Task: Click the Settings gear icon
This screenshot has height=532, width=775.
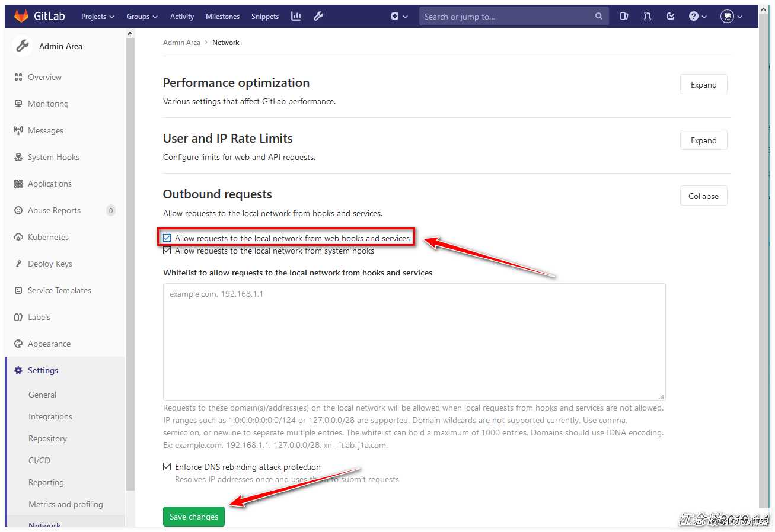Action: (x=18, y=370)
